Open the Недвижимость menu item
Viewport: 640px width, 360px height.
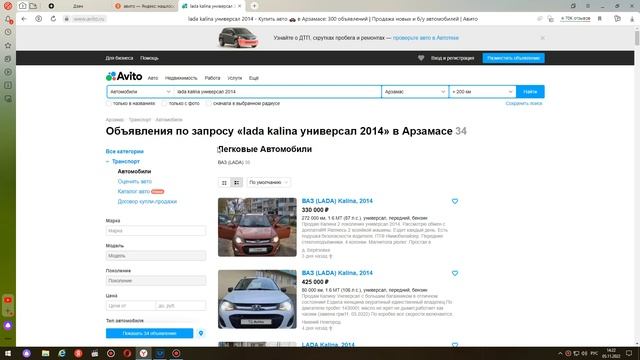point(181,78)
